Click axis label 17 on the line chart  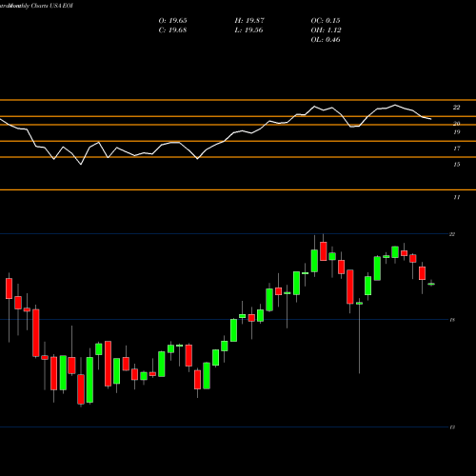(x=456, y=149)
